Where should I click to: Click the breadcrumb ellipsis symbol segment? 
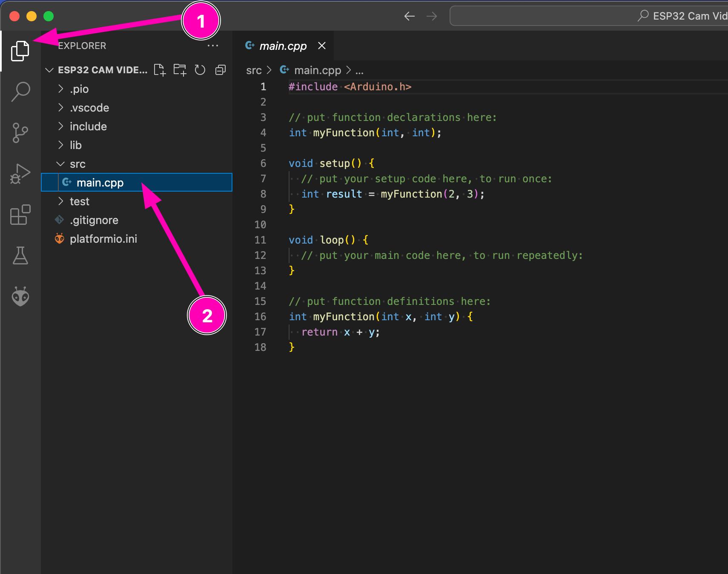(360, 71)
